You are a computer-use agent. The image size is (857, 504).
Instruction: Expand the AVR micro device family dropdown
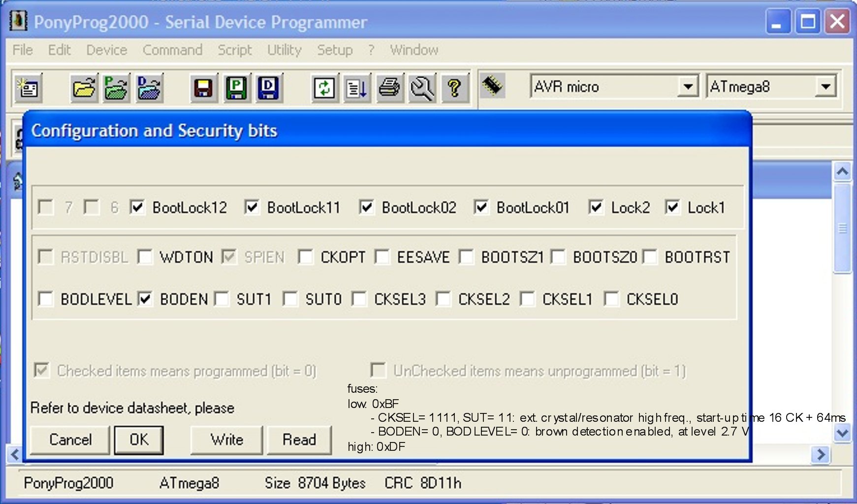point(688,87)
